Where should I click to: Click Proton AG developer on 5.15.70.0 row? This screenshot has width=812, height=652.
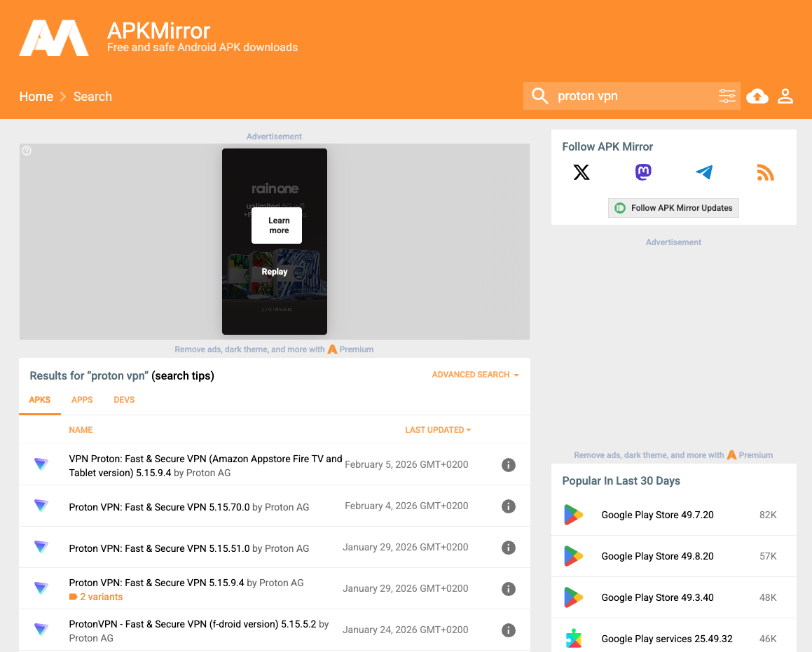[x=287, y=507]
